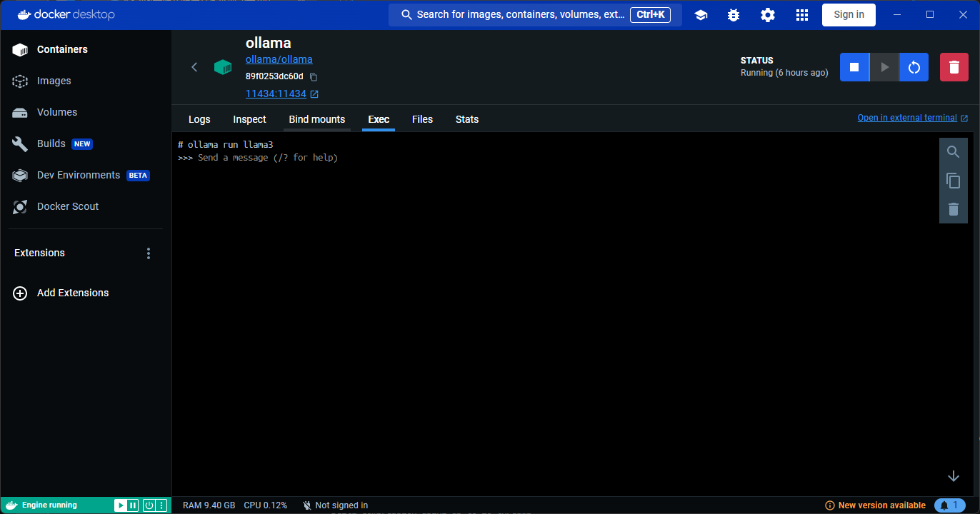Viewport: 980px width, 514px height.
Task: Click the Not signed in status
Action: [335, 505]
